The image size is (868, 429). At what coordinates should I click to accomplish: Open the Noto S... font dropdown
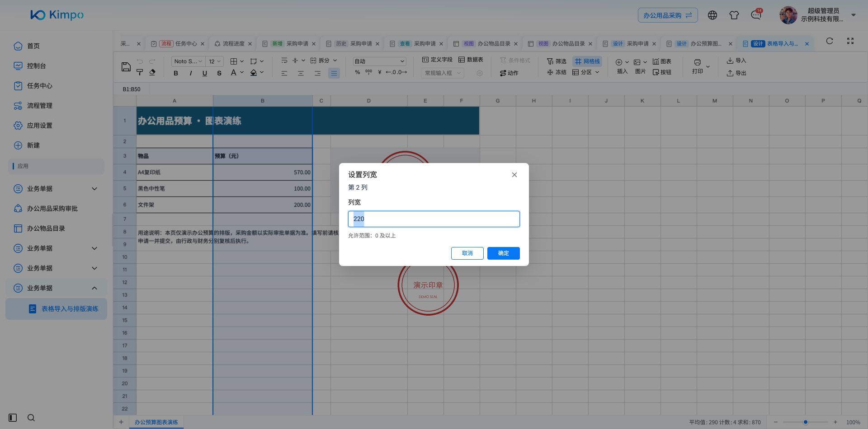pyautogui.click(x=188, y=61)
